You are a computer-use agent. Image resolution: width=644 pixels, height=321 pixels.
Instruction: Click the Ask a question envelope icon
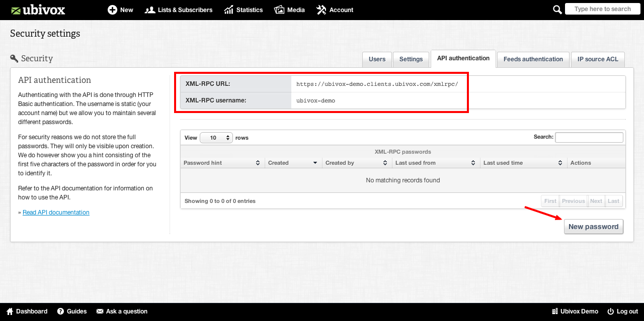100,311
